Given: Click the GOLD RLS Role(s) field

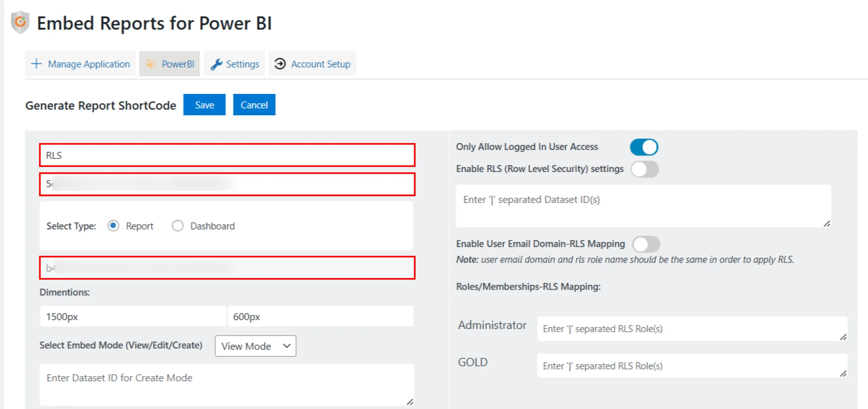Looking at the screenshot, I should [x=692, y=366].
